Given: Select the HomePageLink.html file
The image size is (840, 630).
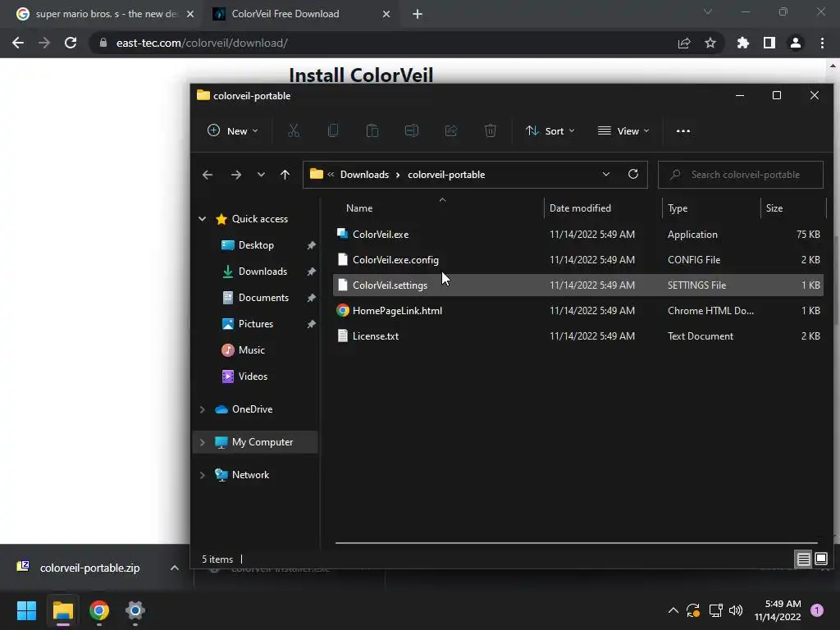Looking at the screenshot, I should point(578,311).
